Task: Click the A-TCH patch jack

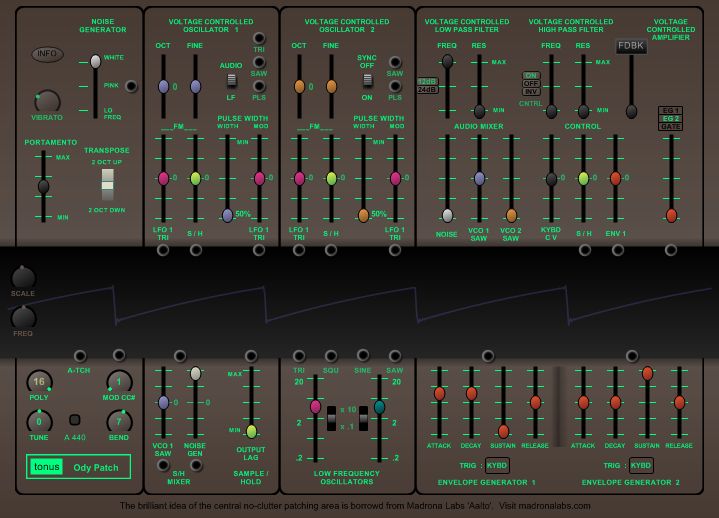Action: tap(80, 356)
